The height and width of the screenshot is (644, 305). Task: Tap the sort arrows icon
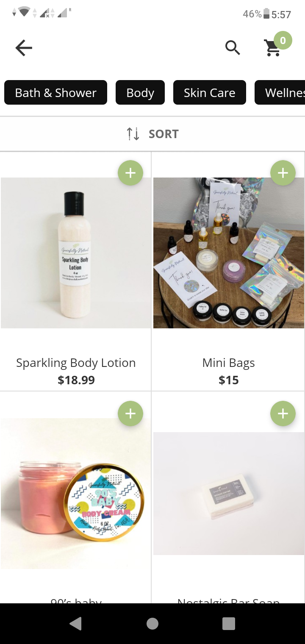coord(133,134)
